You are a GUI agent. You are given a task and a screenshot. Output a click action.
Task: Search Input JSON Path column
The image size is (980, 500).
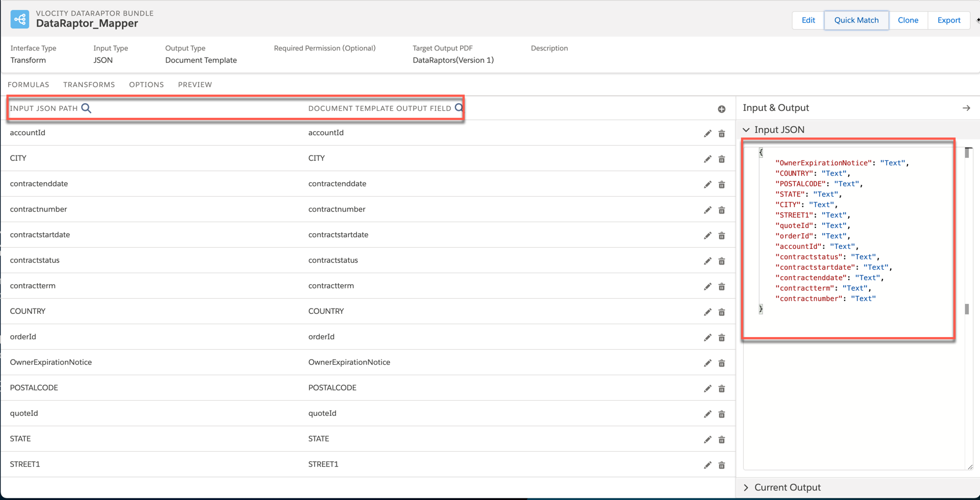pyautogui.click(x=86, y=108)
